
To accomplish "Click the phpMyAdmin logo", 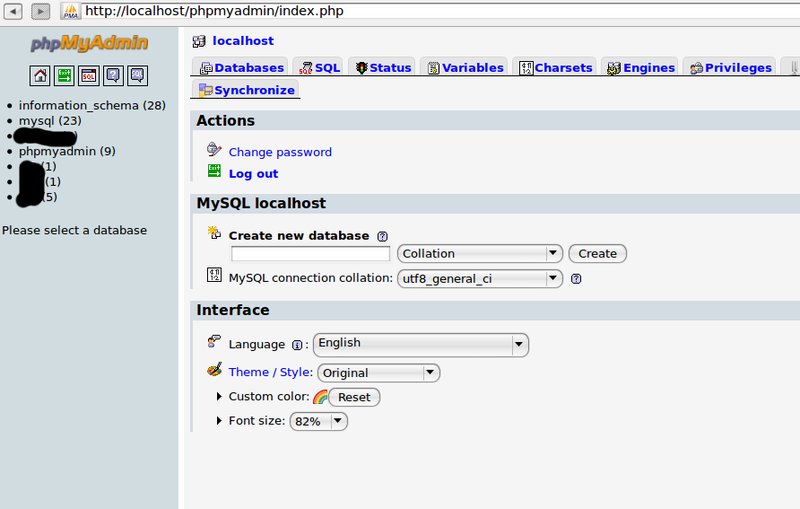I will click(x=89, y=43).
